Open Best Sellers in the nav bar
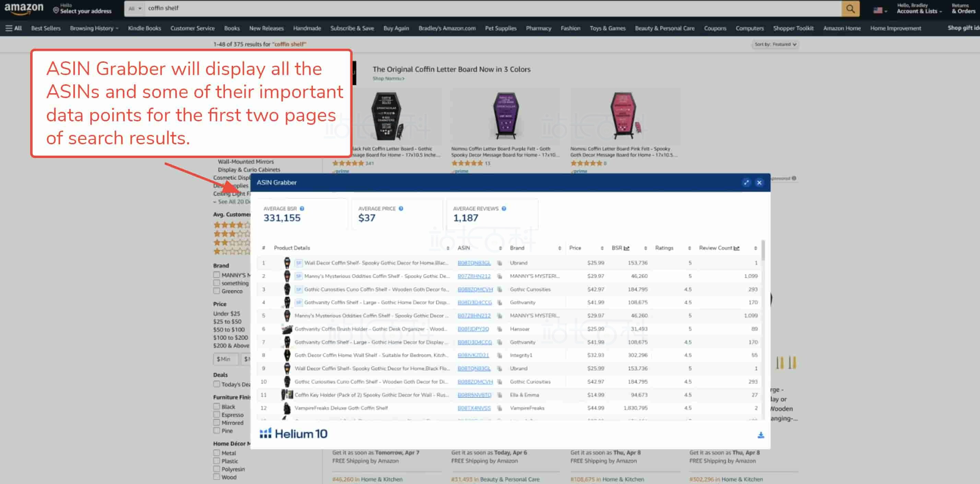980x484 pixels. coord(46,28)
